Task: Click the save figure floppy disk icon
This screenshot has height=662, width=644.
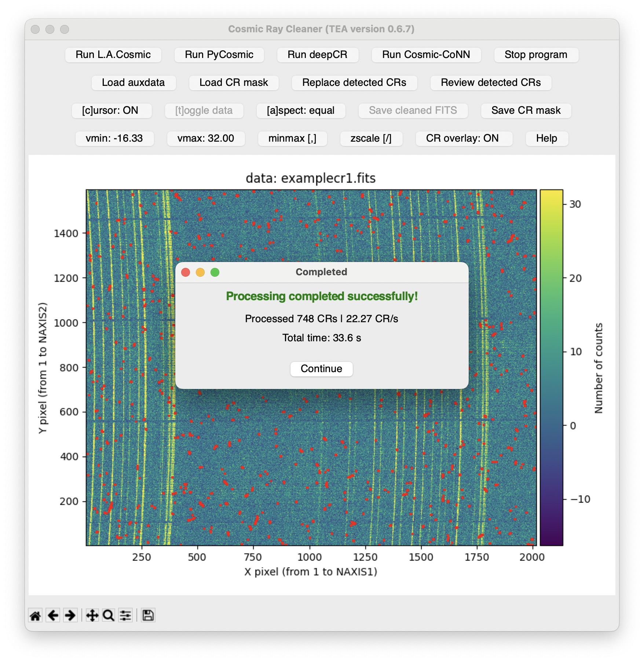Action: [x=148, y=615]
